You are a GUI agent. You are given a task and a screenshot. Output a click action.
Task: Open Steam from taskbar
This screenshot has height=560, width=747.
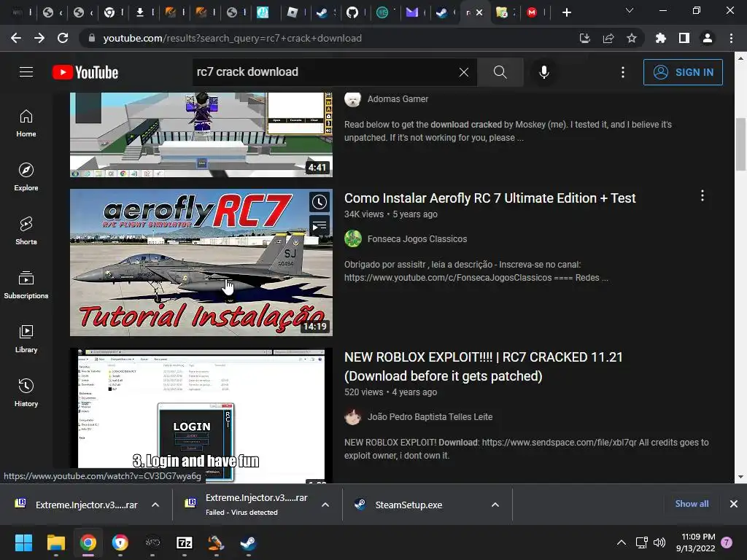pyautogui.click(x=248, y=542)
